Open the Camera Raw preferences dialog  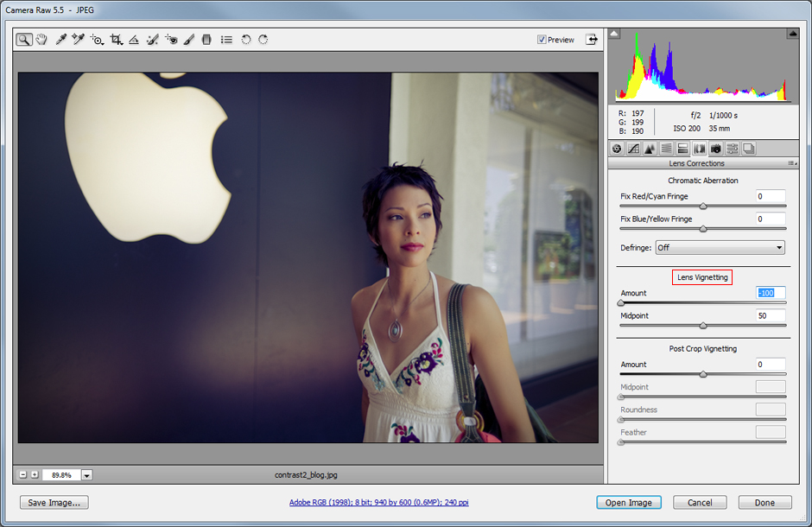click(226, 40)
